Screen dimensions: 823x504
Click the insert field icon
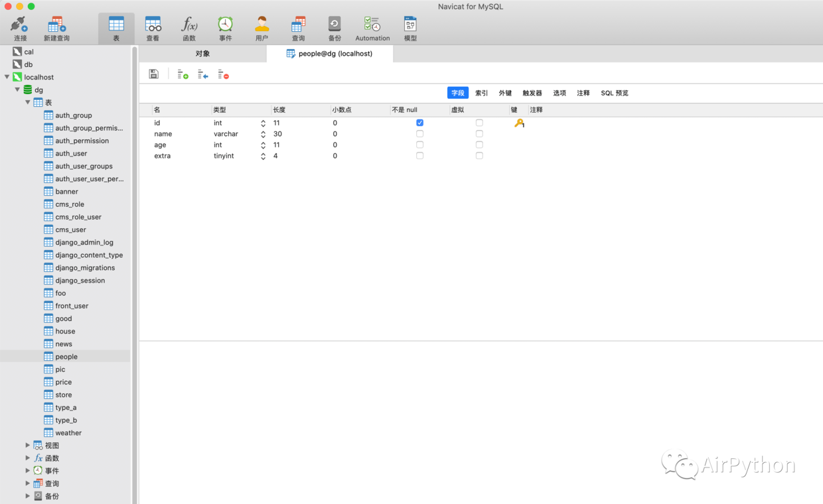[x=203, y=75]
